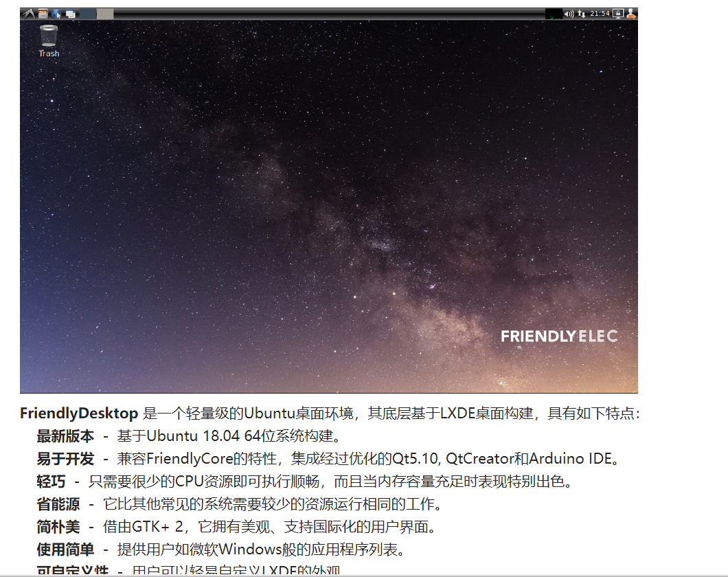This screenshot has width=728, height=577.
Task: Click the bold FriendlyDesktop heading word
Action: [79, 413]
